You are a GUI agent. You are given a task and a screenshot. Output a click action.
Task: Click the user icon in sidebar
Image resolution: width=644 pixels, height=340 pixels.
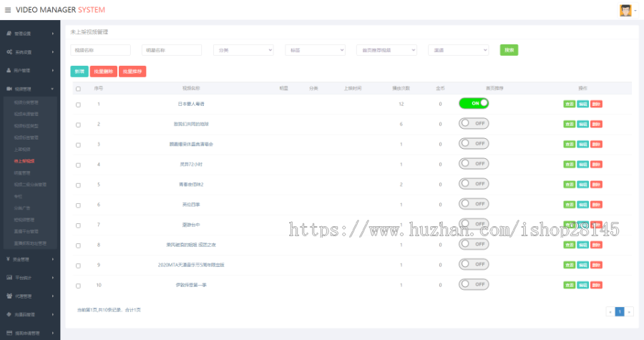9,71
